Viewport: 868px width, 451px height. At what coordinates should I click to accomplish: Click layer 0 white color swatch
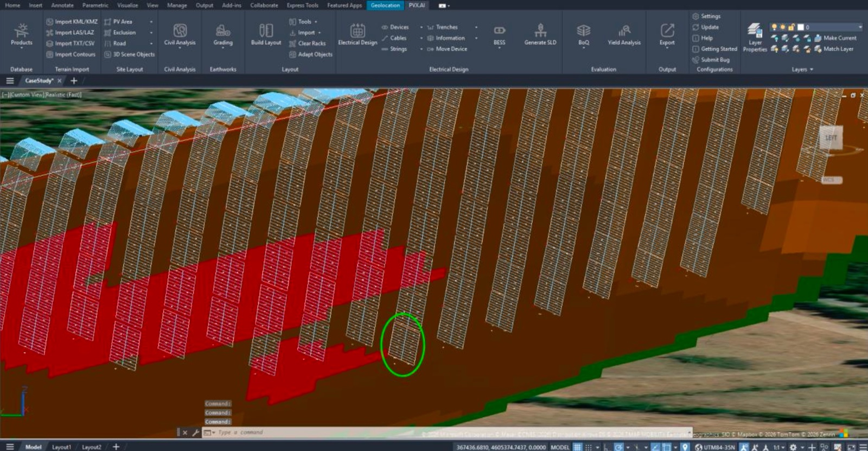tap(800, 27)
